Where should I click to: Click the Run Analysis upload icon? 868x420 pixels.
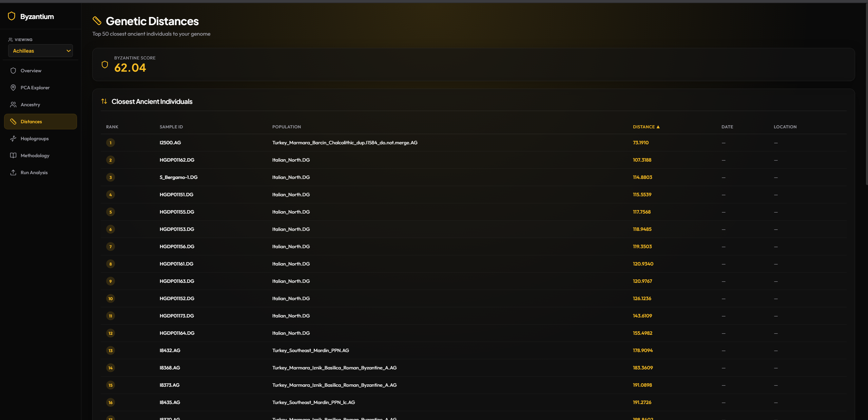click(13, 172)
